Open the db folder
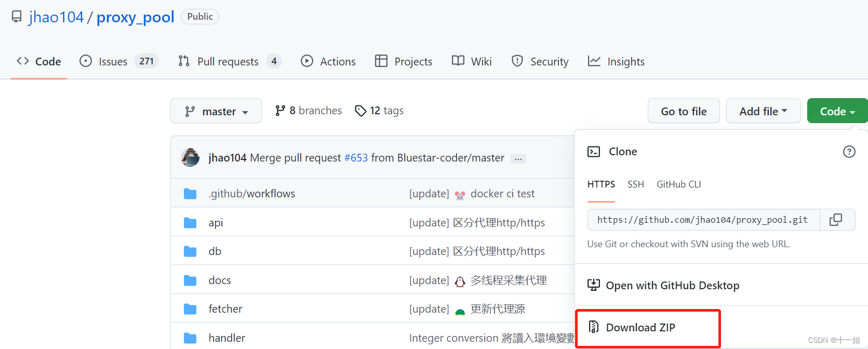The height and width of the screenshot is (349, 868). 215,251
